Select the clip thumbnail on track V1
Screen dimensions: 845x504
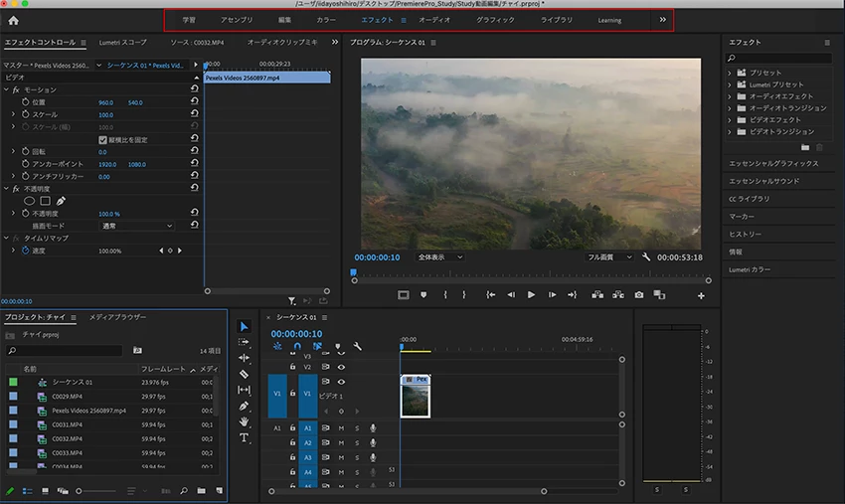tap(415, 400)
